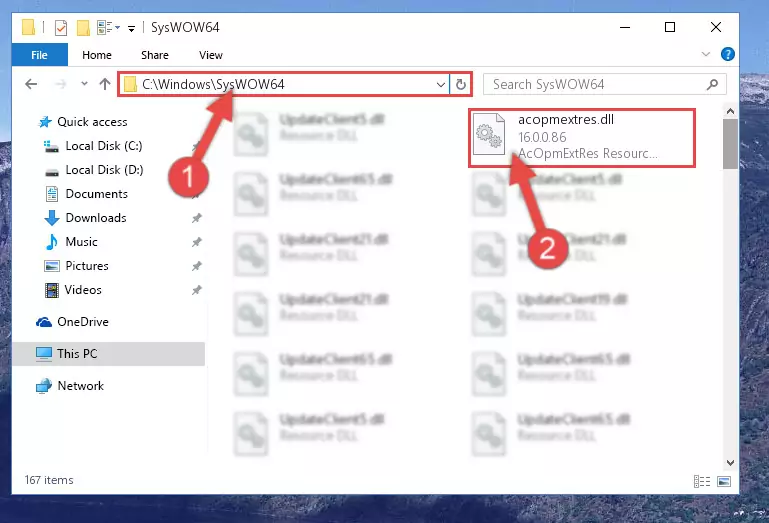This screenshot has width=769, height=523.
Task: Open Help with the blue question mark
Action: click(x=727, y=54)
